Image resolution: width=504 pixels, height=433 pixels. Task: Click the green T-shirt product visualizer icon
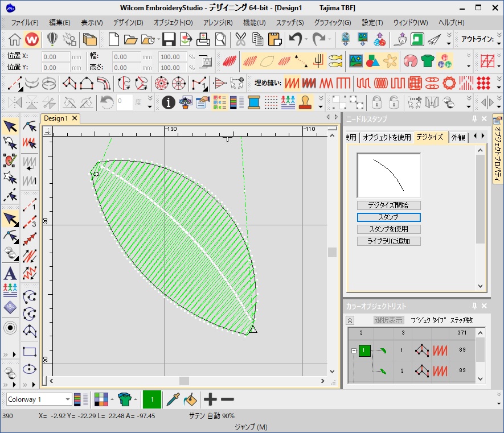(x=427, y=61)
